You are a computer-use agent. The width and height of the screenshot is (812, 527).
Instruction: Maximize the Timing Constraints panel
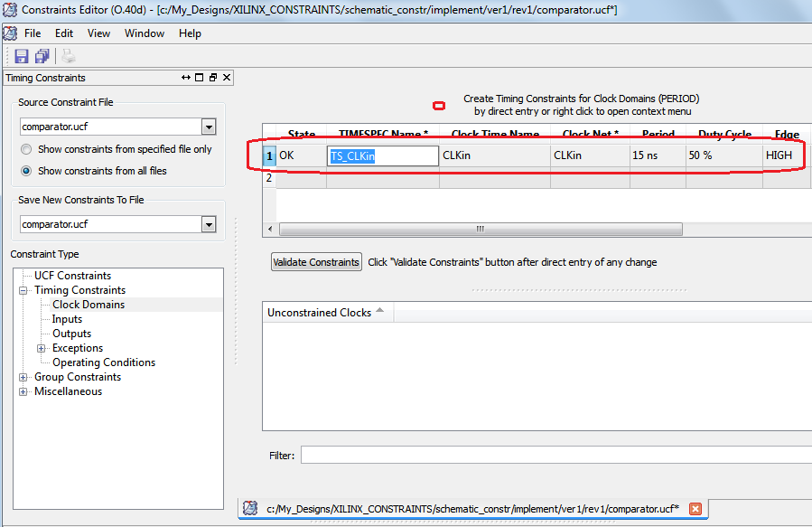[x=200, y=78]
